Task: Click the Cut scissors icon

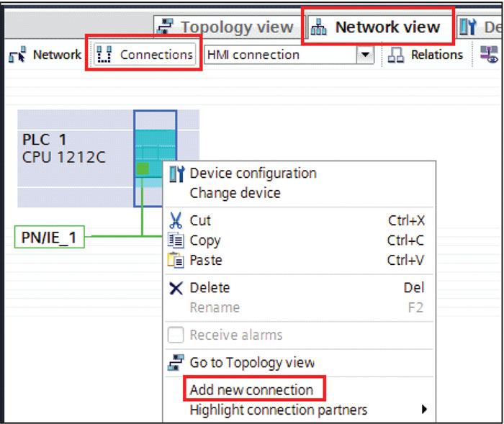Action: coord(176,221)
